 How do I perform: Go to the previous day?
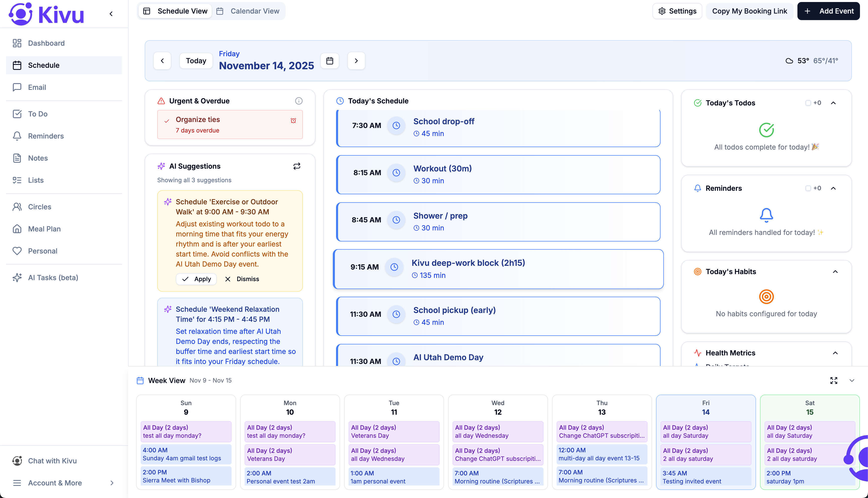[x=162, y=61]
